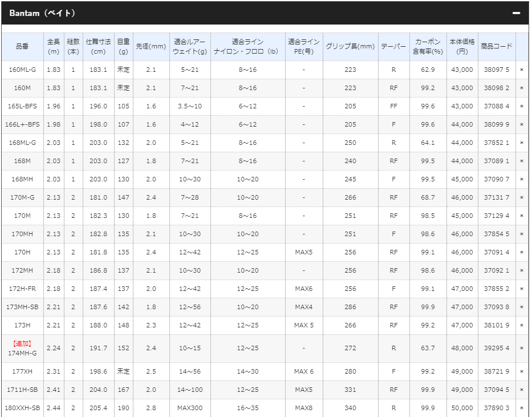Click the 商品コード column header
The height and width of the screenshot is (417, 532).
coord(496,47)
